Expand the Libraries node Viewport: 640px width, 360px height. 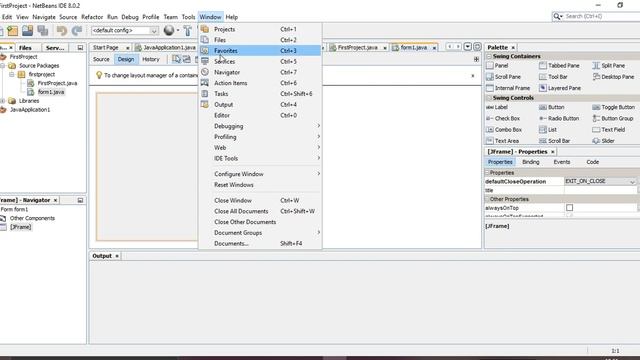[x=3, y=101]
